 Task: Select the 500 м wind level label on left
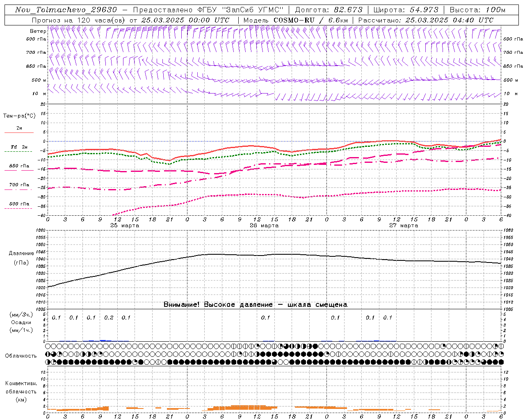(39, 80)
